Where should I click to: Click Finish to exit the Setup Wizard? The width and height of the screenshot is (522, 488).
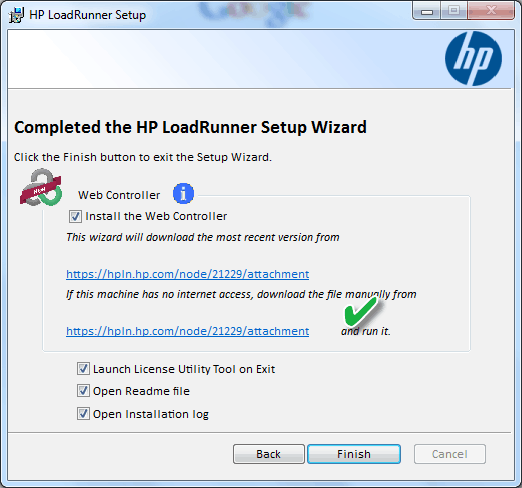pos(354,454)
